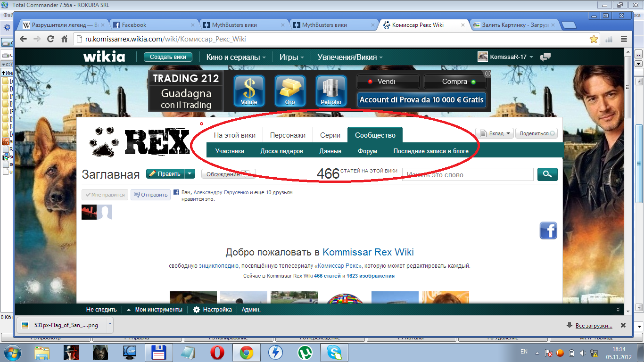Click the Settings gear in bottom toolbar
Viewport: 644px width, 362px height.
pos(197,310)
